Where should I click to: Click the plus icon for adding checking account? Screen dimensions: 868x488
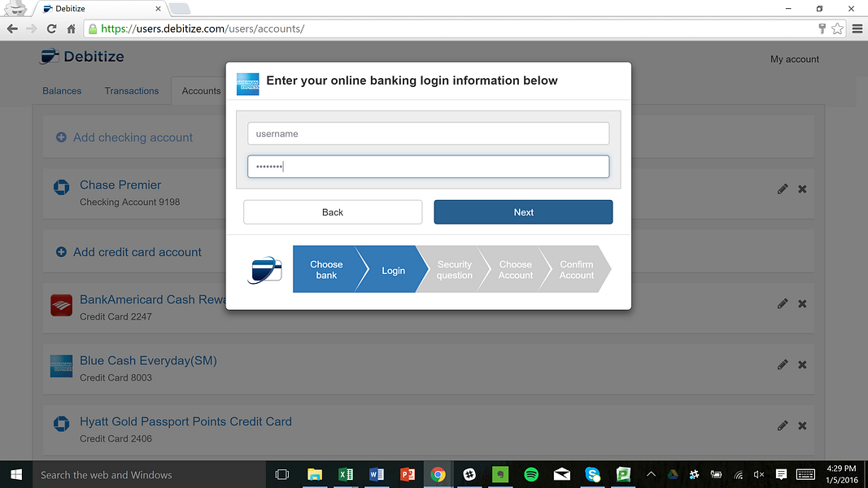(61, 137)
